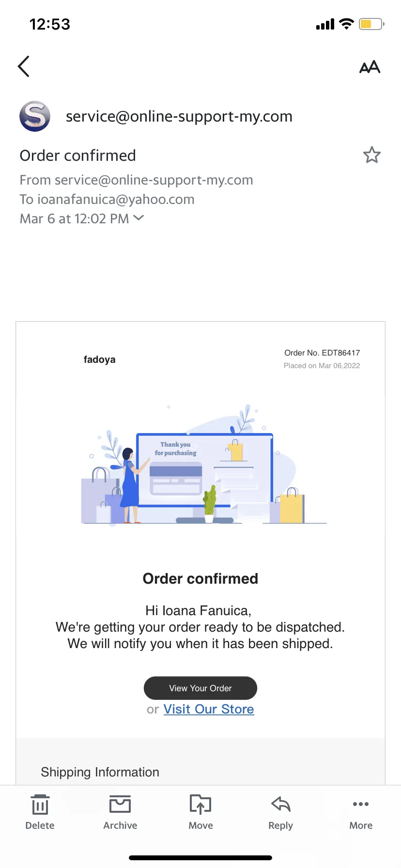Tap the Order No. EDT86417 text

click(322, 353)
